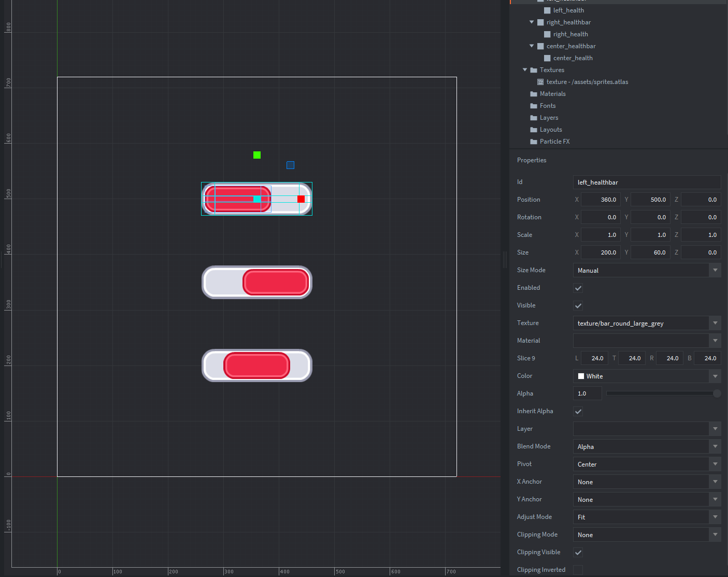Toggle the Visible checkbox

pyautogui.click(x=578, y=306)
